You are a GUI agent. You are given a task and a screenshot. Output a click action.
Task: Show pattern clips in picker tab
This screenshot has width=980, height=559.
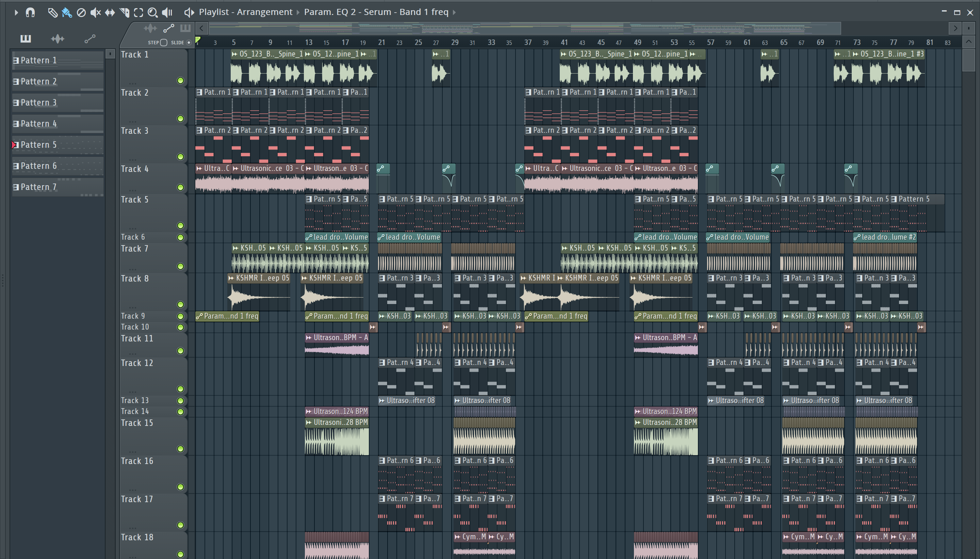[x=26, y=38]
